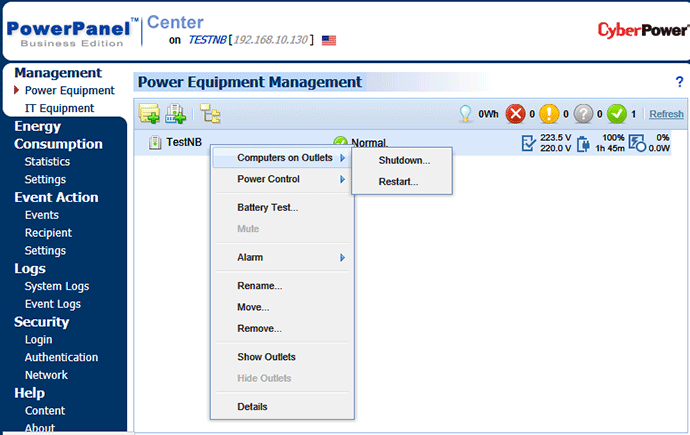Open Statistics under Energy Consumption
The image size is (690, 435).
point(47,162)
